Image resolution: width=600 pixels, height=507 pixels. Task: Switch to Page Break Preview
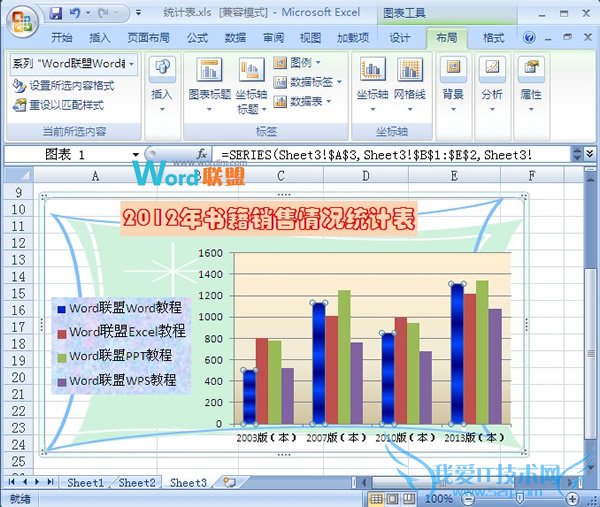click(x=409, y=499)
